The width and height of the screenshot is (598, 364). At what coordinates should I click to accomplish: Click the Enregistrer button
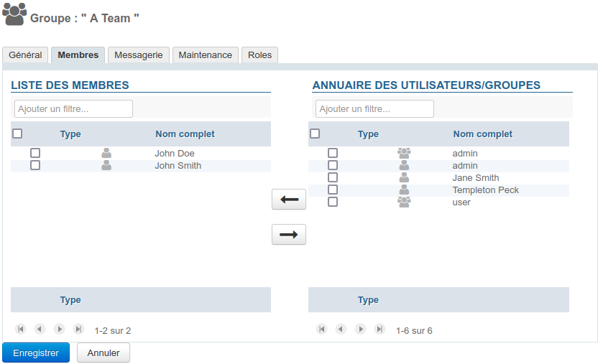click(x=36, y=353)
